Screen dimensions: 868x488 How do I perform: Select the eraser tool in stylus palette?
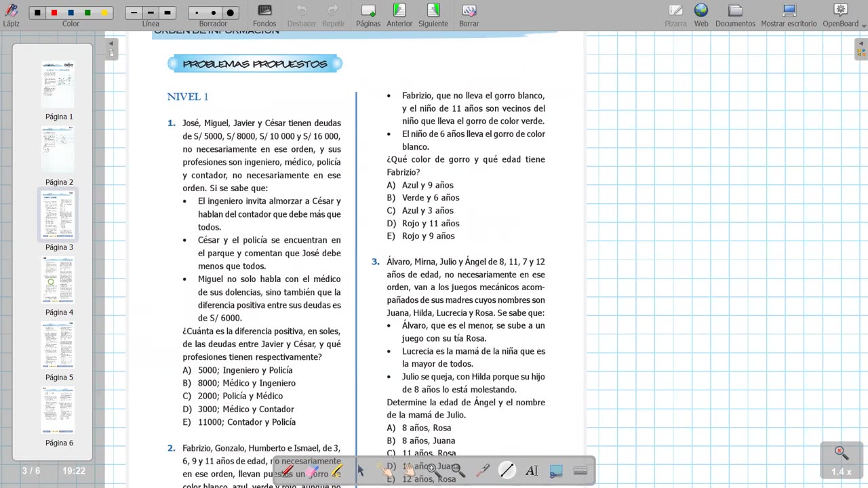coord(312,470)
